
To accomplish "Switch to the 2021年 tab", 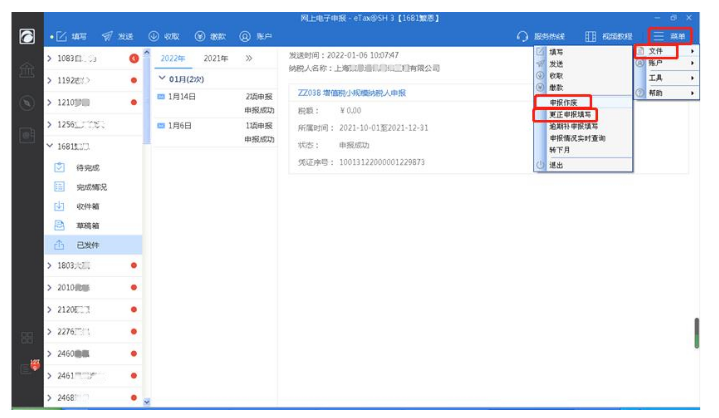I will [x=216, y=58].
